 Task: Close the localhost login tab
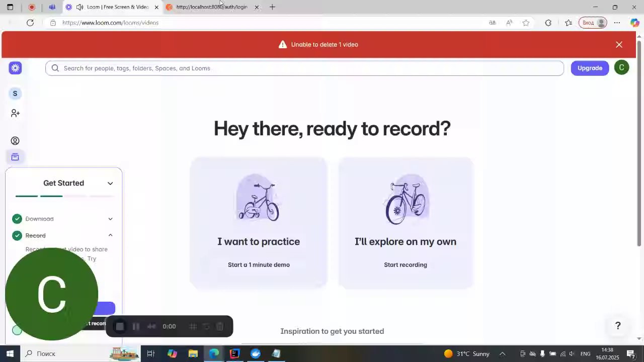coord(257,7)
